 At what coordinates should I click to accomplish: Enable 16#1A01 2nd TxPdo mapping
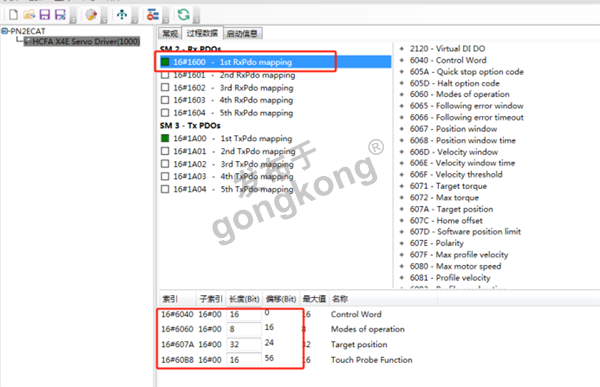tap(165, 151)
